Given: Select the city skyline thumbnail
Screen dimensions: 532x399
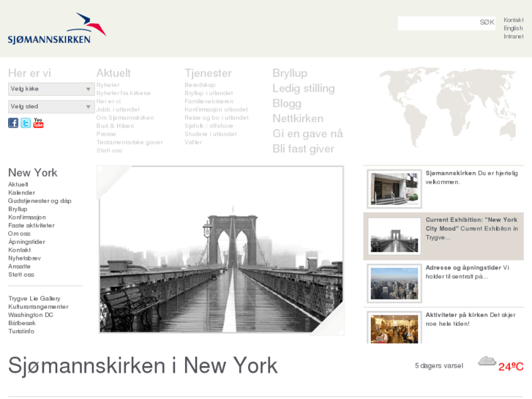Looking at the screenshot, I should pyautogui.click(x=394, y=283).
